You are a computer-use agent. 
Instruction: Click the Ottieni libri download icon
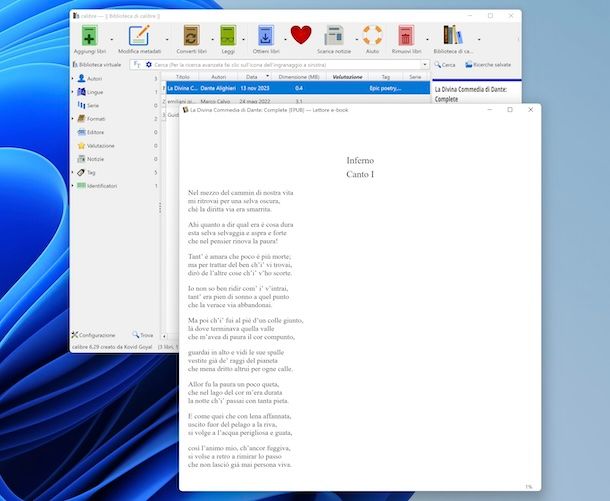(x=265, y=37)
